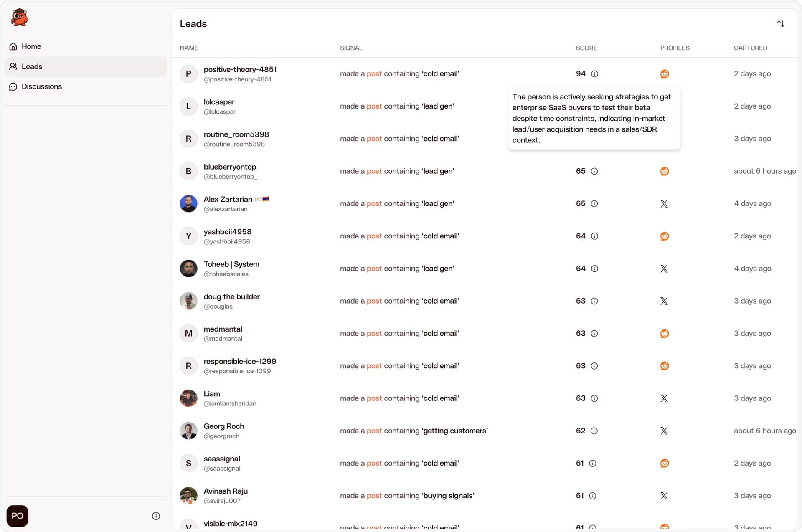Viewport: 802px width, 532px height.
Task: Click the info icon beside Georg Roch's score 62
Action: pyautogui.click(x=594, y=431)
